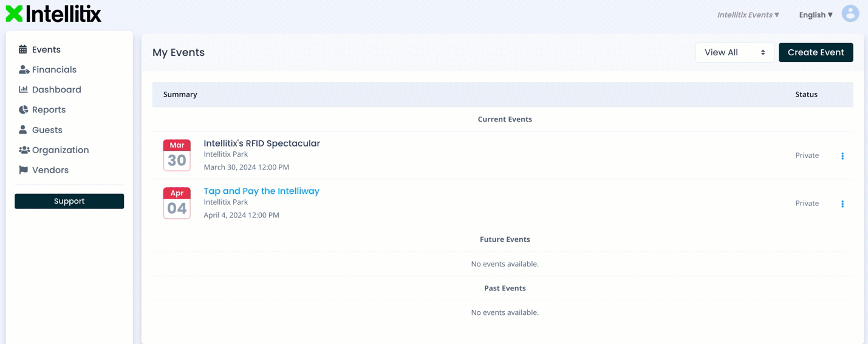Open the Tap and Pay the Intelliway link
The height and width of the screenshot is (344, 868).
click(261, 191)
